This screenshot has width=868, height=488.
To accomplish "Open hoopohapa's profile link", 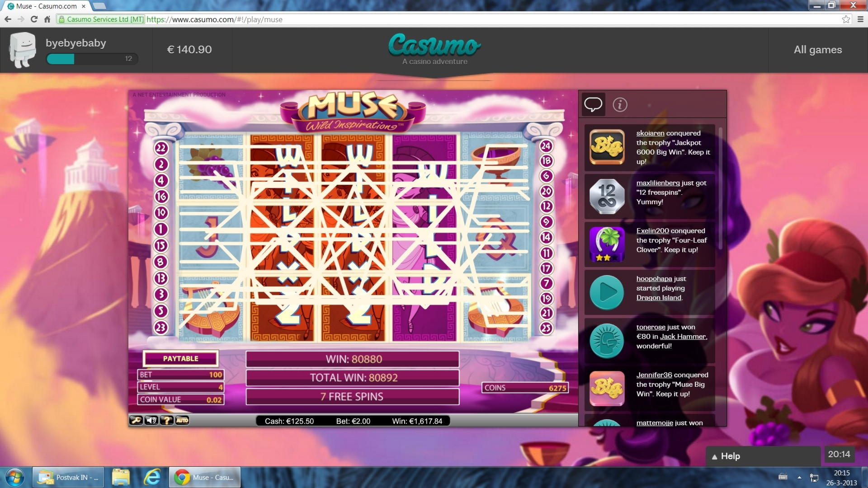I will pos(654,279).
